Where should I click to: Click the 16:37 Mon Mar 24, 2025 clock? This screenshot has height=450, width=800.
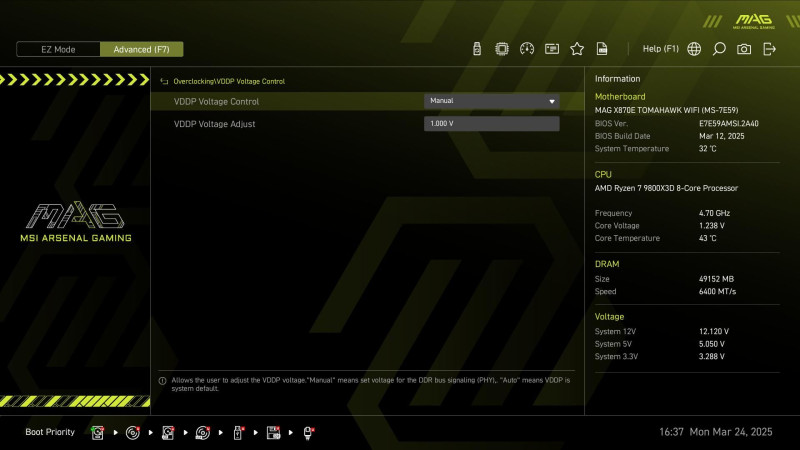[716, 432]
